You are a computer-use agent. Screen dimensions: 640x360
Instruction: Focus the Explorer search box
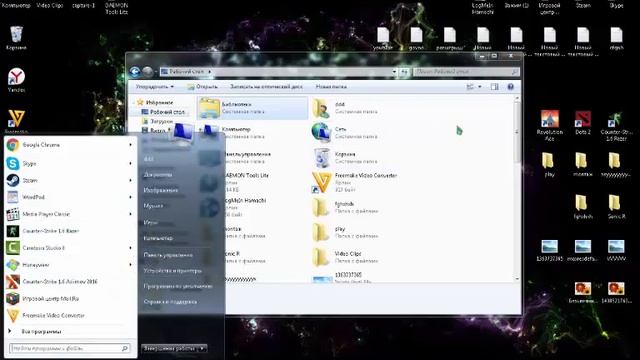466,72
